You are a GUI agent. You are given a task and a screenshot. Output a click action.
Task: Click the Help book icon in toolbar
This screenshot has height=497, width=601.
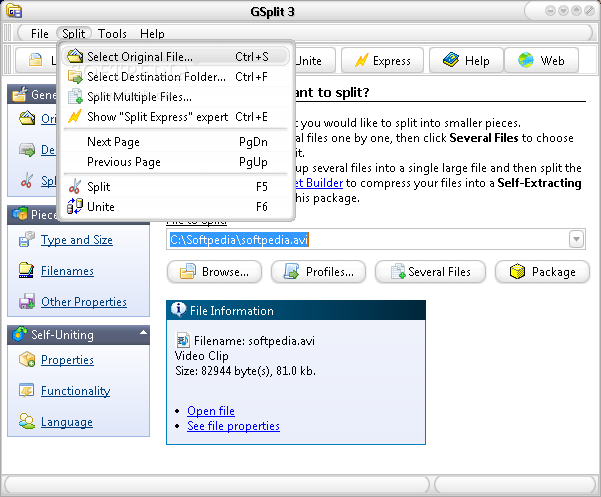coord(451,60)
